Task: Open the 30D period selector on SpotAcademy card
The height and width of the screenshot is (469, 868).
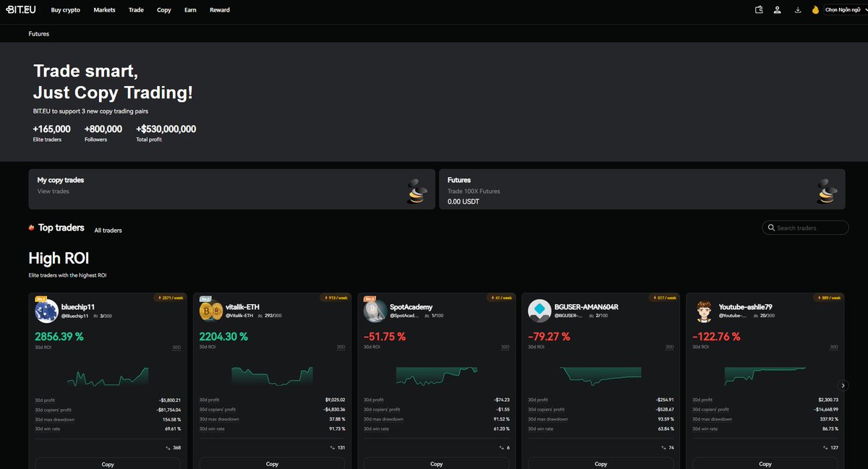Action: pyautogui.click(x=505, y=347)
